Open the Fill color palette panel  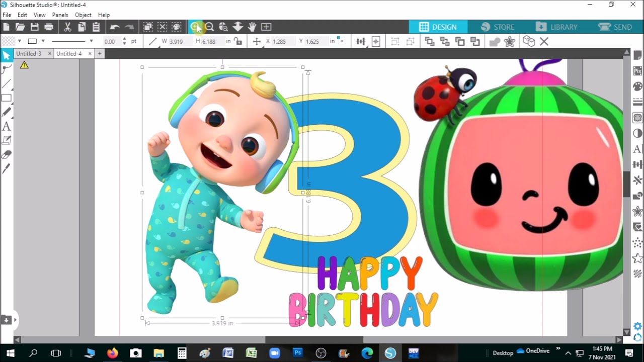637,86
